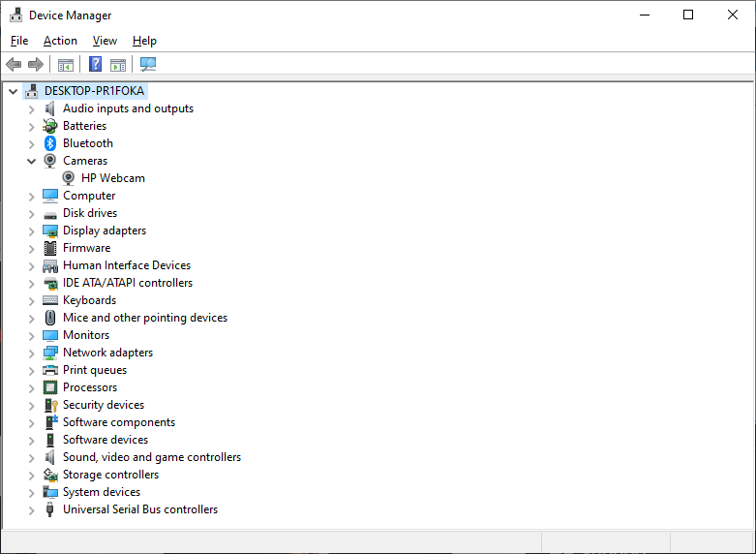Expand Sound, video and game controllers
Screen dimensions: 756x554
pos(31,458)
